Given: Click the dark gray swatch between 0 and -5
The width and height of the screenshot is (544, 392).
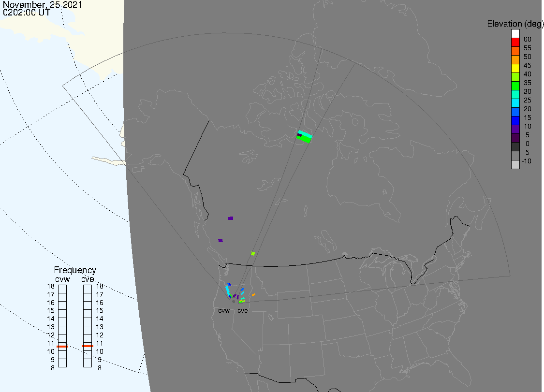Looking at the screenshot, I should tap(515, 147).
